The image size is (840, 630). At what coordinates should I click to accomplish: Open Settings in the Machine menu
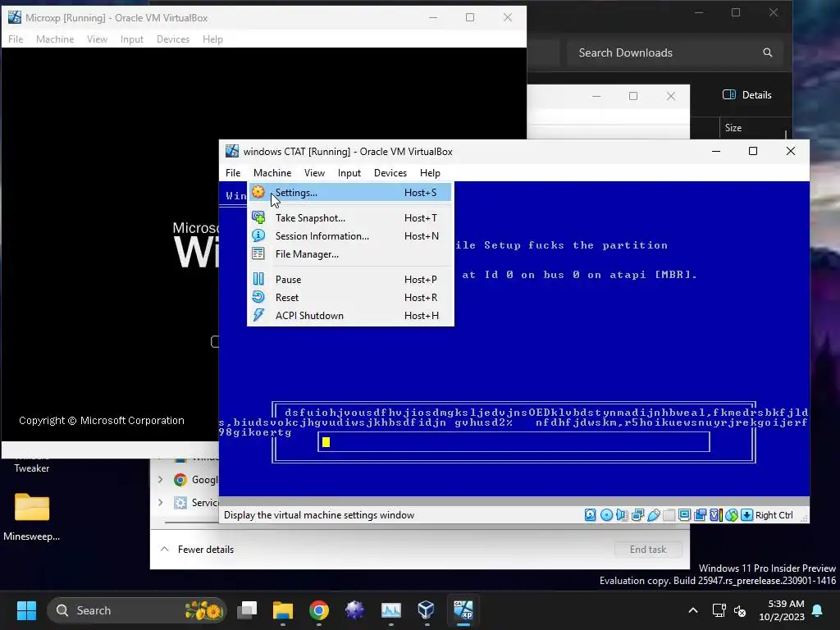[349, 192]
